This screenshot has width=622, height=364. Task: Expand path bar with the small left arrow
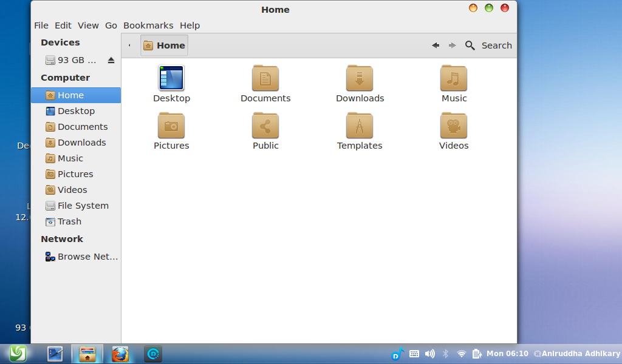pos(129,45)
